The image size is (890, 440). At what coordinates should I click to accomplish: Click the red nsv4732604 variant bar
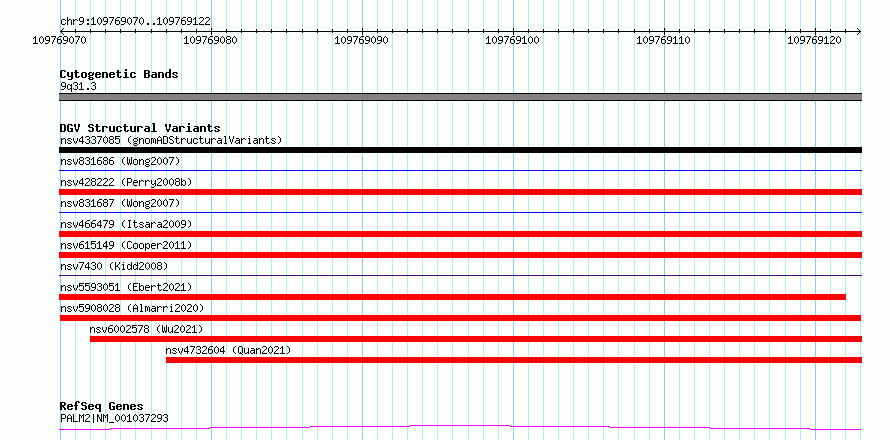pyautogui.click(x=514, y=360)
